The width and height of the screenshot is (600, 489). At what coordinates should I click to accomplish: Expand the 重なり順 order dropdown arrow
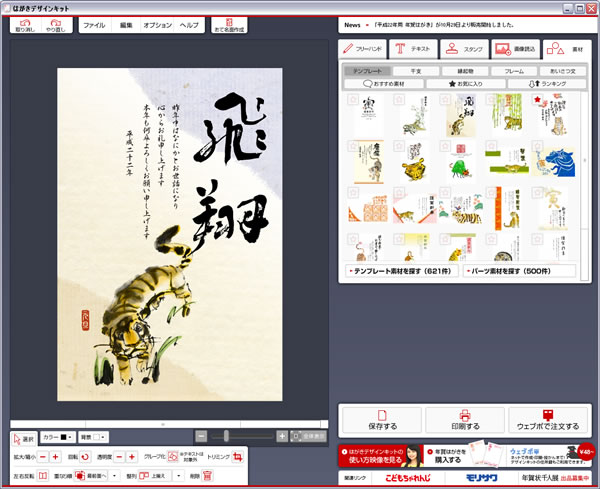pos(114,476)
